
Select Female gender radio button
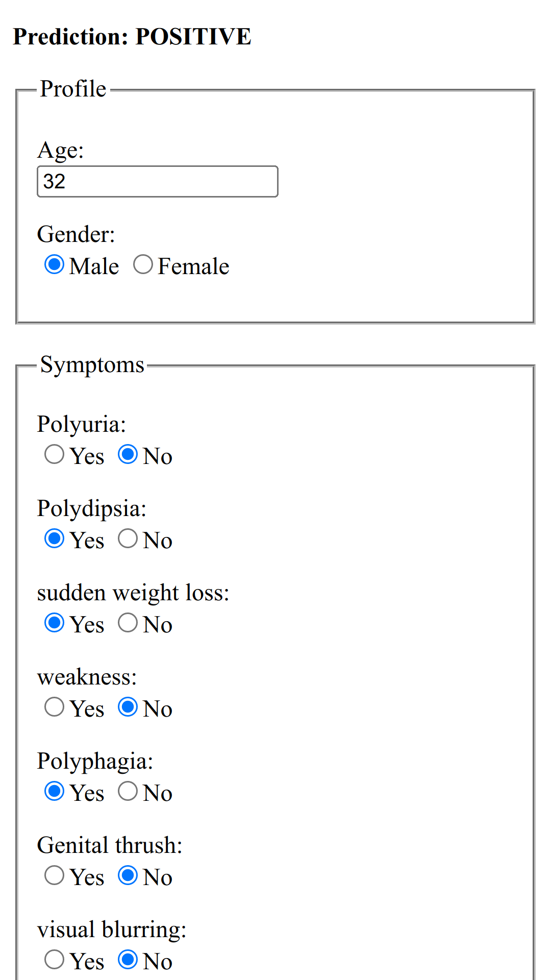coord(143,265)
